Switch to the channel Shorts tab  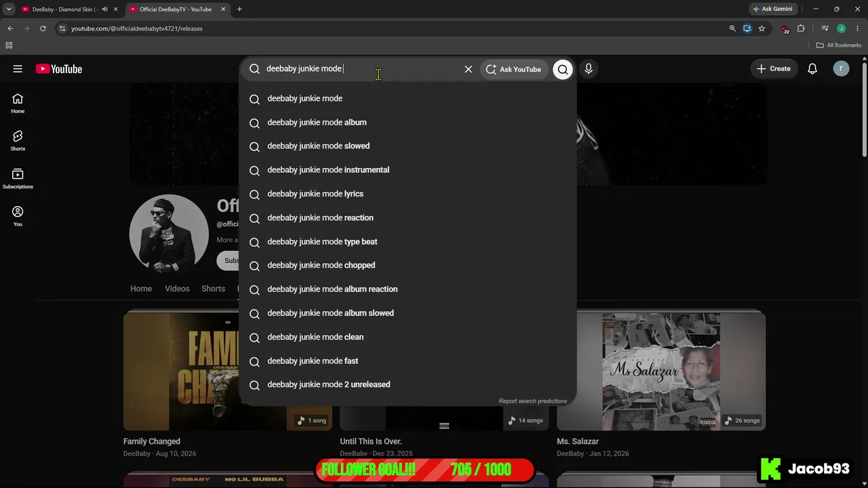click(213, 289)
